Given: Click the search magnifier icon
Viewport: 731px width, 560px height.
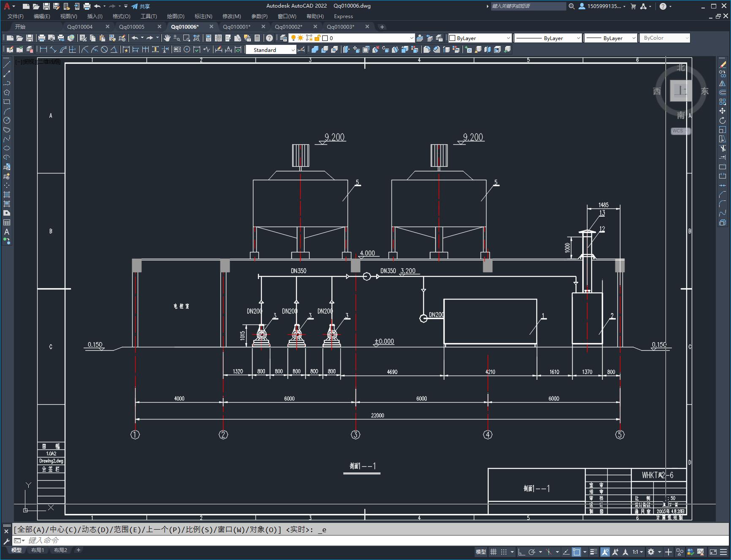Looking at the screenshot, I should point(572,6).
